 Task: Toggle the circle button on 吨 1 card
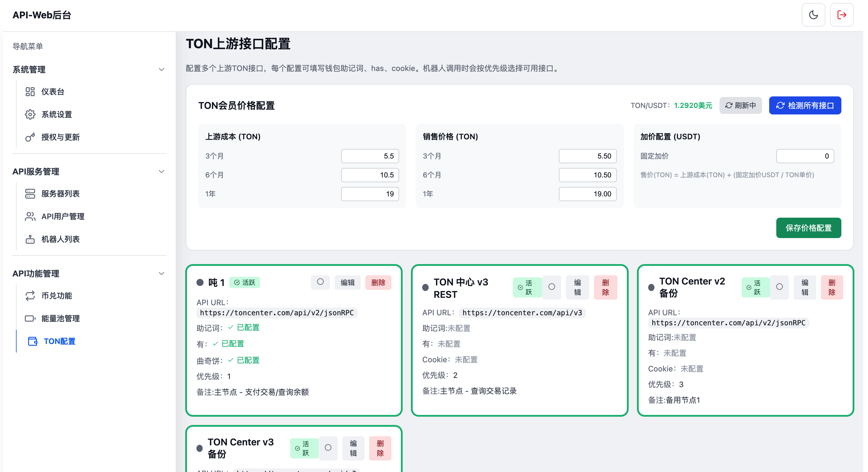(320, 282)
